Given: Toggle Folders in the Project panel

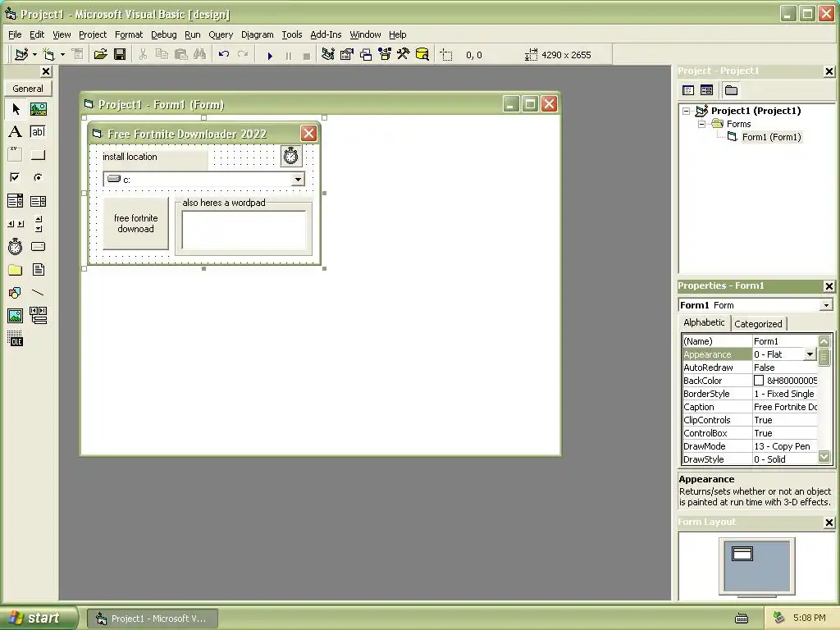Looking at the screenshot, I should pyautogui.click(x=731, y=90).
